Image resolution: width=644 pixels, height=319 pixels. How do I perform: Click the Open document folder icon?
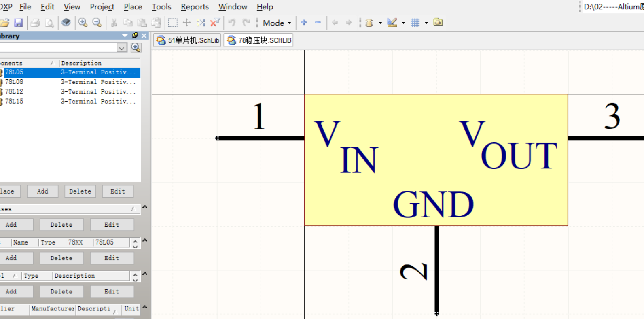(x=4, y=23)
